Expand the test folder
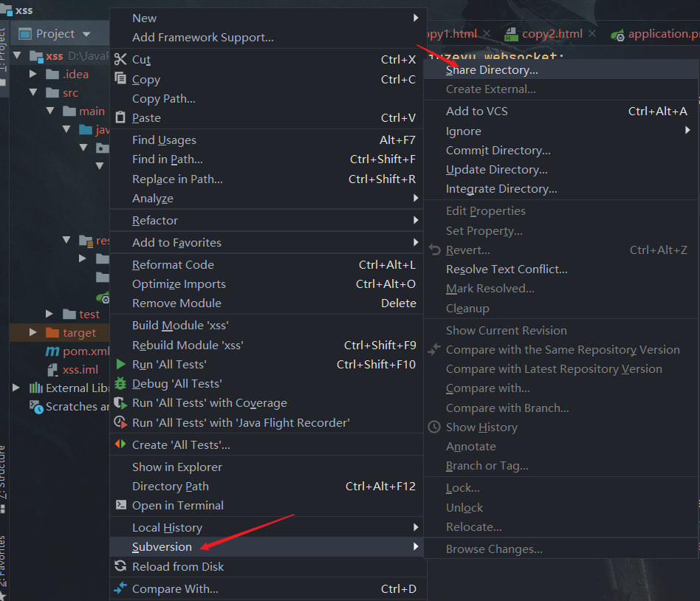 tap(49, 314)
